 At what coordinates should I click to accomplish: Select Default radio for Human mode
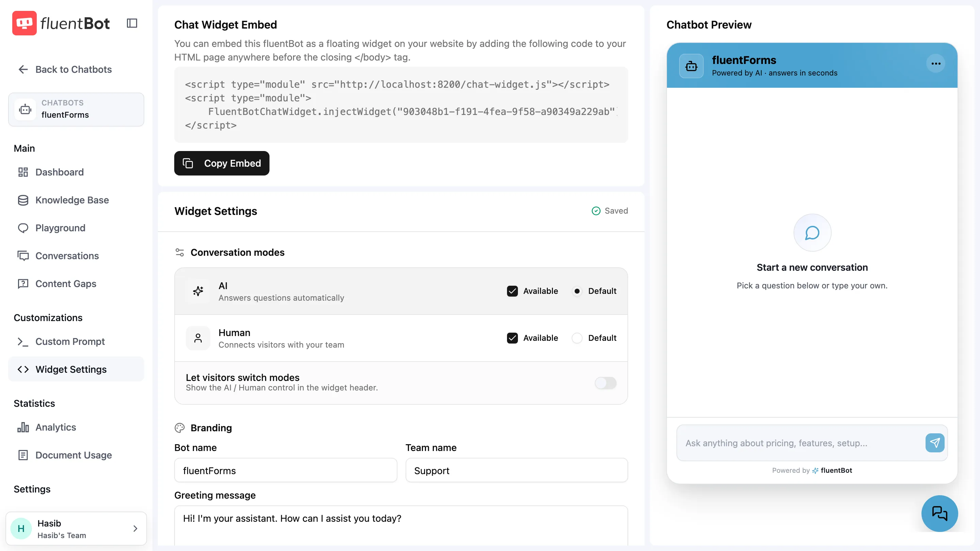coord(577,338)
